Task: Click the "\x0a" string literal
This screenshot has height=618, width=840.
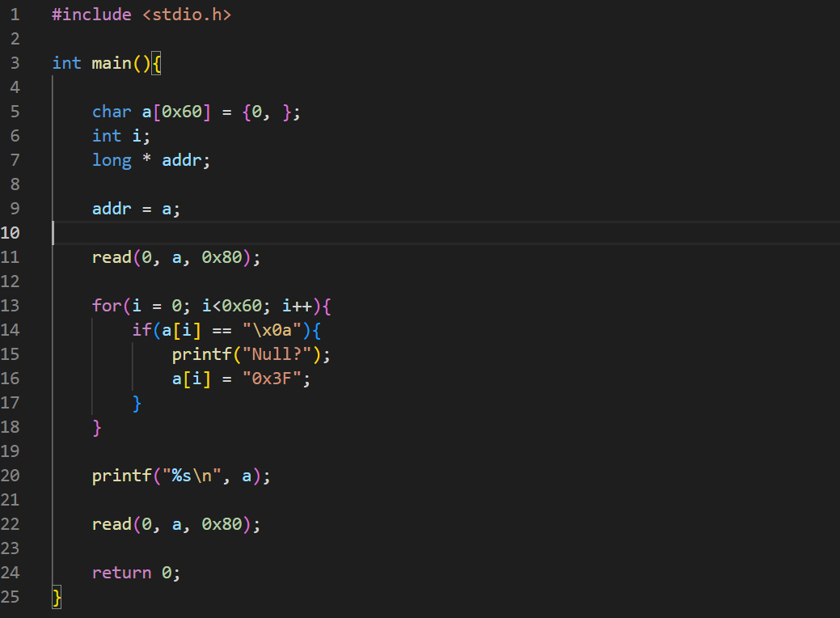Action: tap(272, 330)
